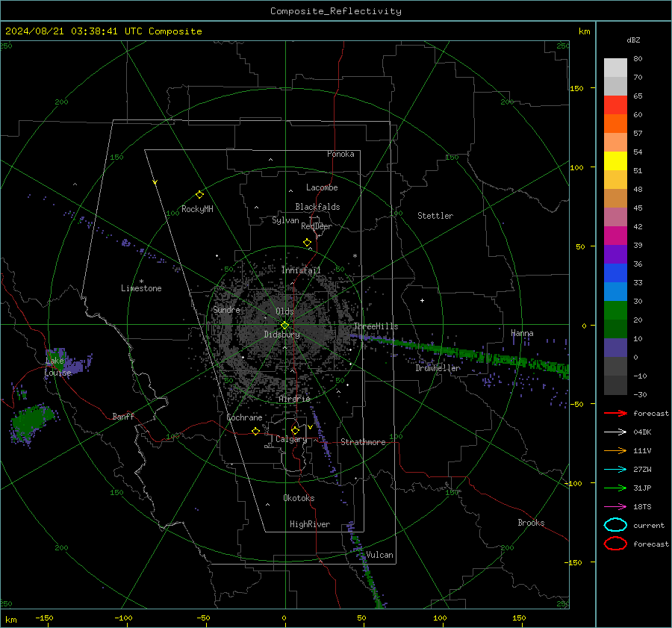The image size is (672, 628).
Task: Click the Sylvan label
Action: pos(285,220)
